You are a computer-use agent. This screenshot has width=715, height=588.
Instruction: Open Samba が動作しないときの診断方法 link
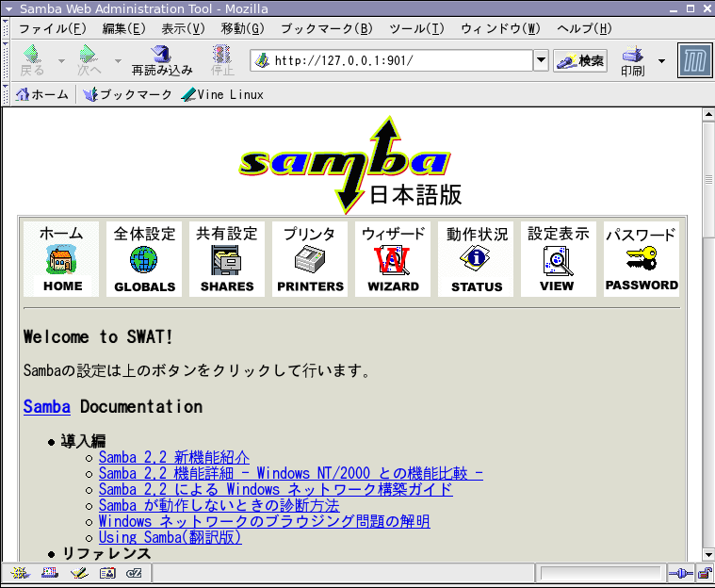(x=219, y=505)
